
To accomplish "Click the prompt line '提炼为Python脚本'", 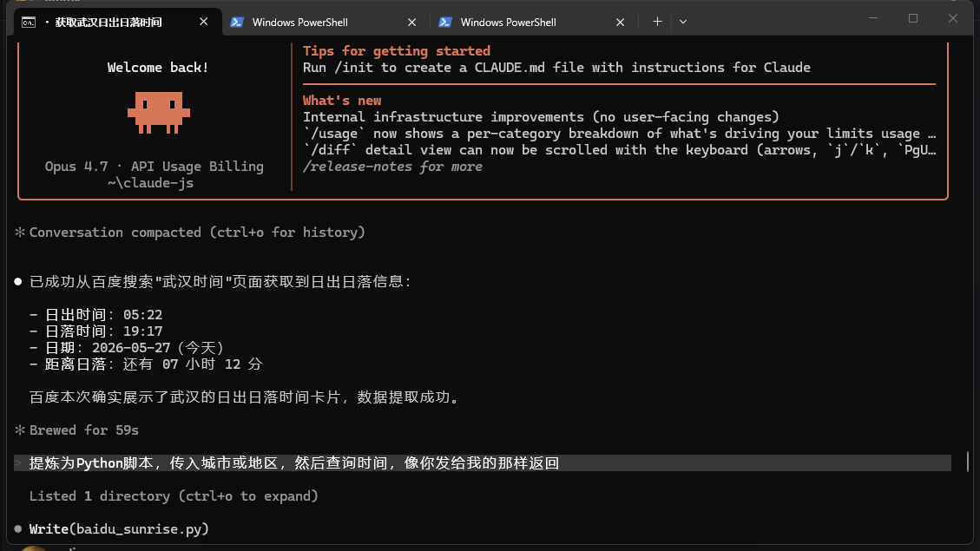I will click(483, 462).
